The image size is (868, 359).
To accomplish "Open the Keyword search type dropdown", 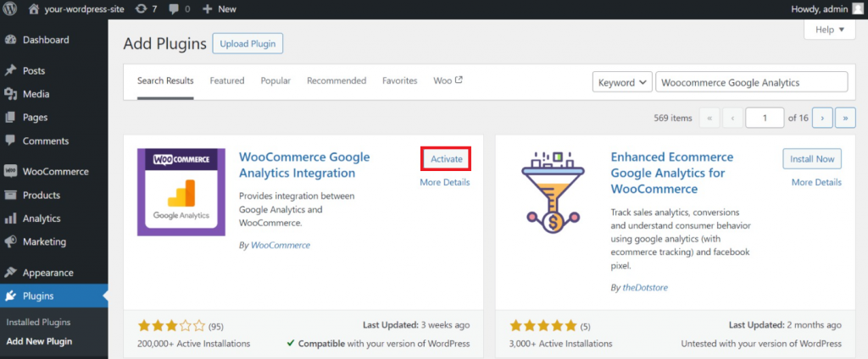I will pyautogui.click(x=622, y=82).
